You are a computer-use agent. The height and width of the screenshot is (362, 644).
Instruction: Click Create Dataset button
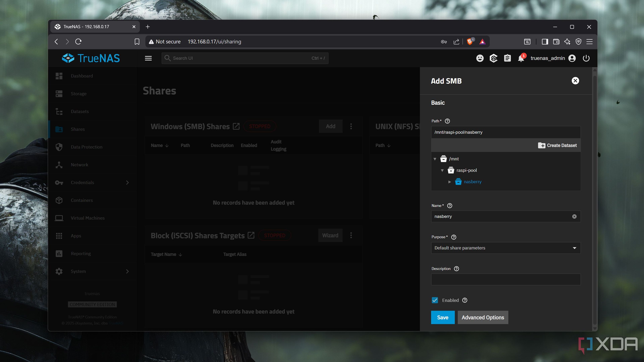coord(557,145)
